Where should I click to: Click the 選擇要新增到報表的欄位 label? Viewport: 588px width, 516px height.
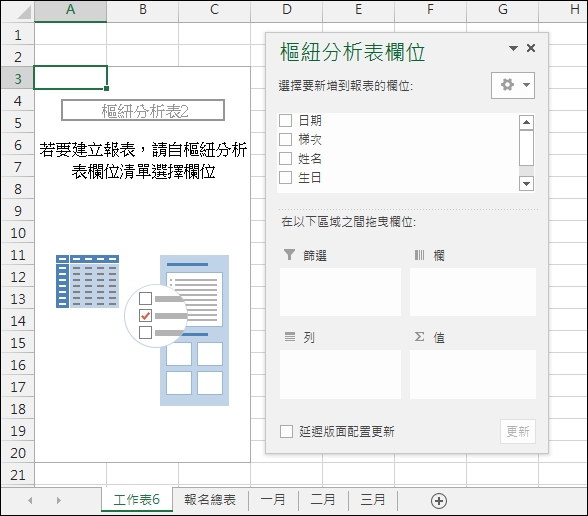tap(345, 86)
